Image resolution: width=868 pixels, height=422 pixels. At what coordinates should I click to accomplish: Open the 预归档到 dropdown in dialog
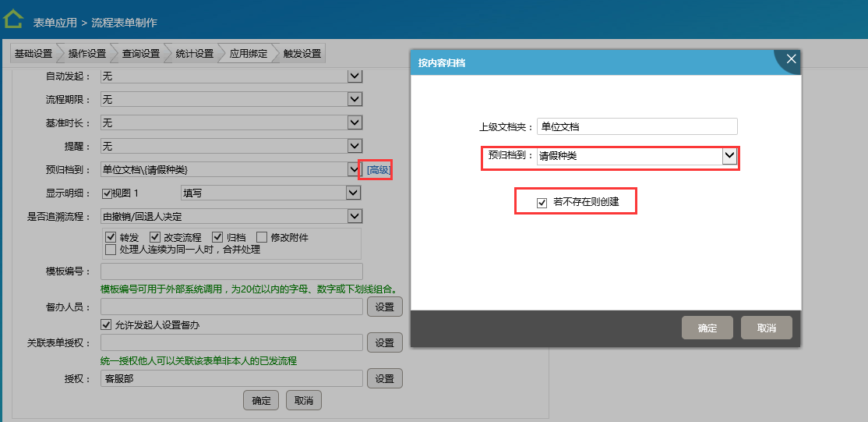729,156
